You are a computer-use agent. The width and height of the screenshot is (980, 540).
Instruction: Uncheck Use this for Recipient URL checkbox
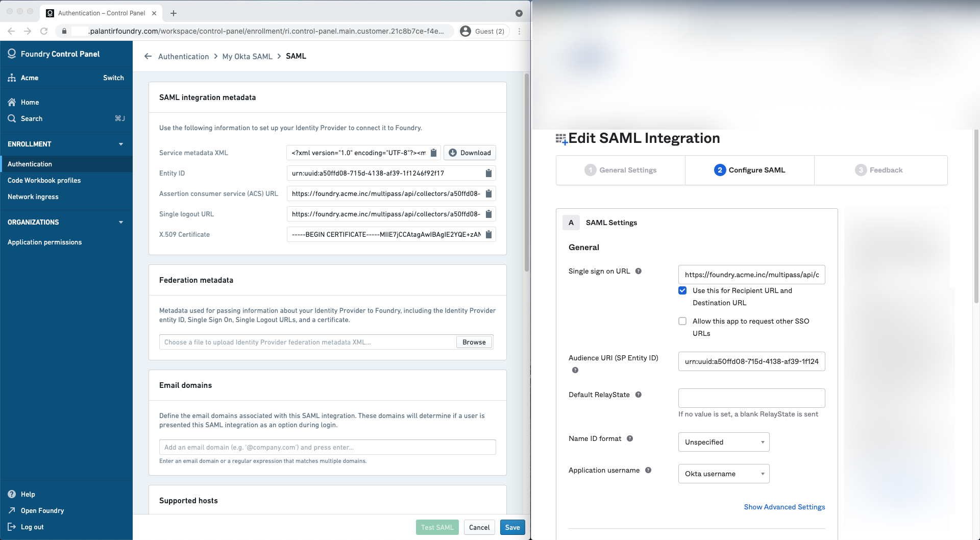coord(682,290)
